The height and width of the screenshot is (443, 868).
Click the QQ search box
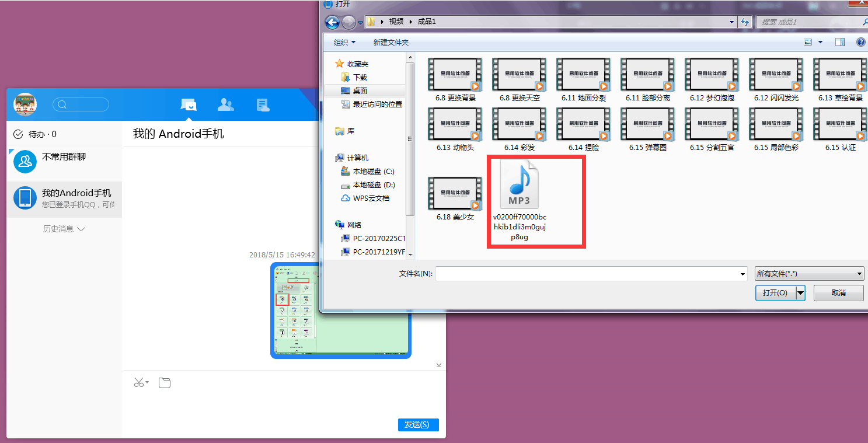tap(81, 104)
